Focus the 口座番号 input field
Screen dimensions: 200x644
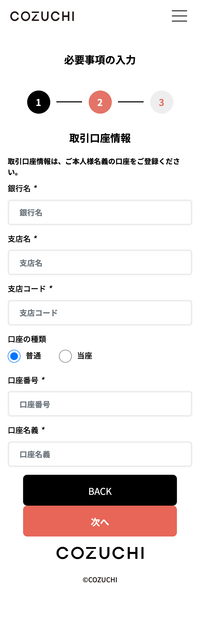coord(100,404)
